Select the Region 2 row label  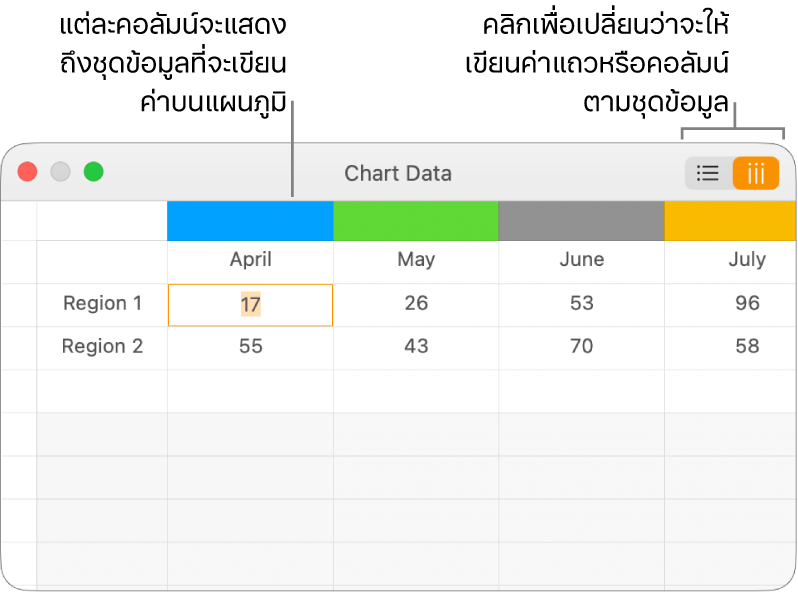point(102,347)
